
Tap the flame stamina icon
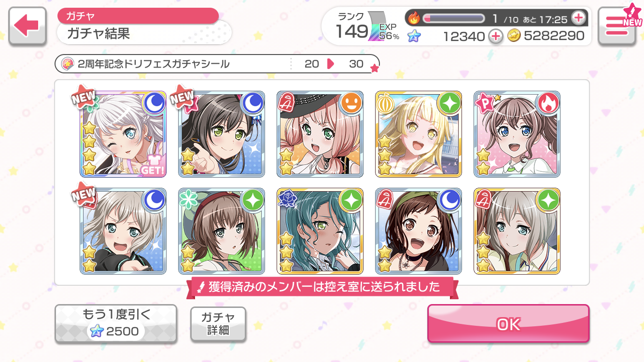414,18
